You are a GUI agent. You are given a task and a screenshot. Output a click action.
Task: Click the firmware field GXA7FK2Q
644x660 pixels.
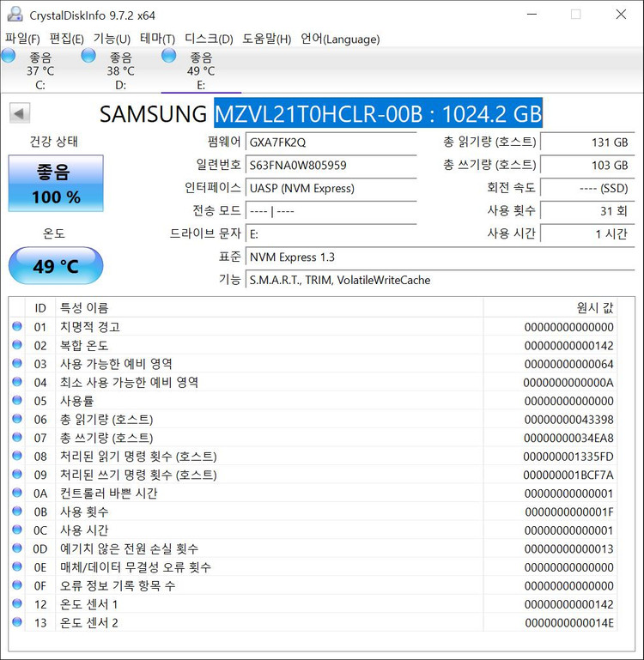pos(331,142)
